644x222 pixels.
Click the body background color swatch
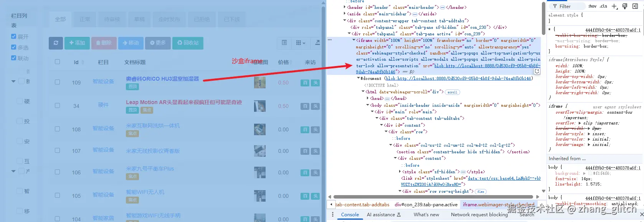tap(590, 174)
